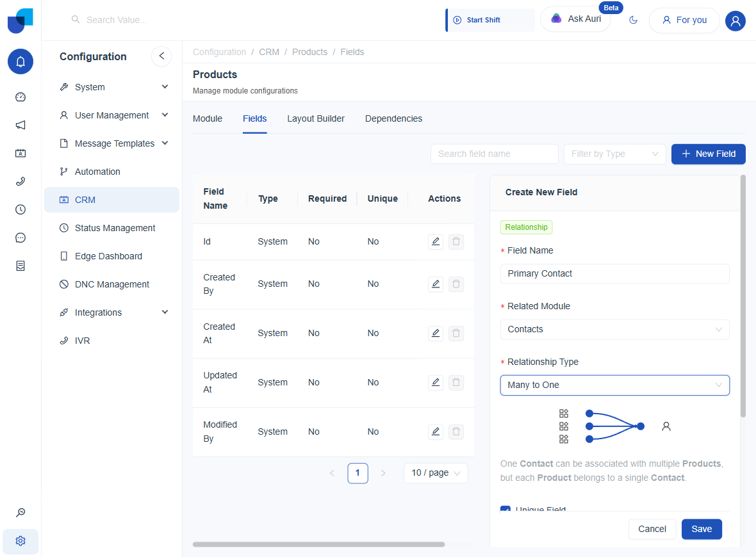Open the dashboard gauge icon in left rail
The image size is (756, 557).
coord(21,97)
